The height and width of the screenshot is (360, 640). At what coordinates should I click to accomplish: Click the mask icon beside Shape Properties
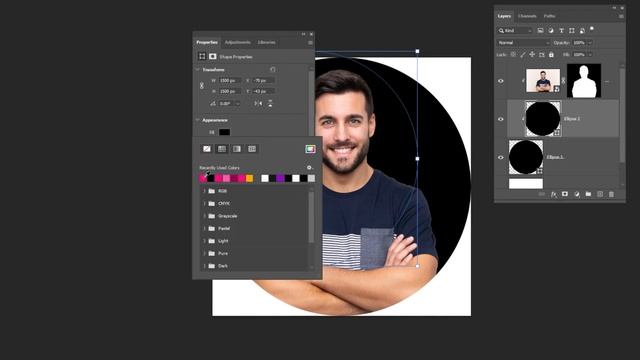[x=213, y=56]
